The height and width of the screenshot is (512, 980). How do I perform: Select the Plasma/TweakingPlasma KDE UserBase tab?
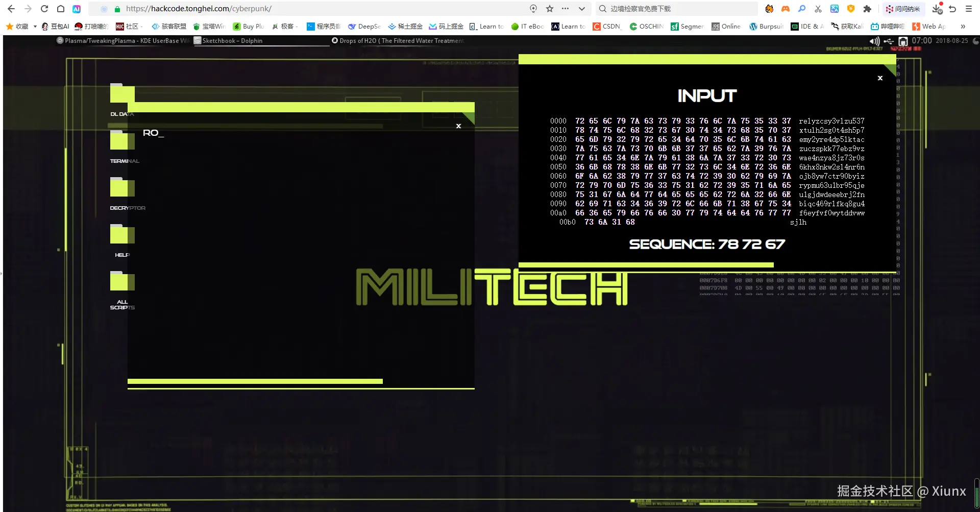click(x=122, y=41)
